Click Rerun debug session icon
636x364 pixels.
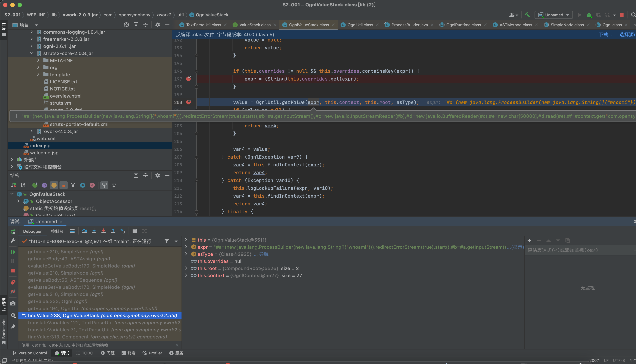click(x=13, y=231)
